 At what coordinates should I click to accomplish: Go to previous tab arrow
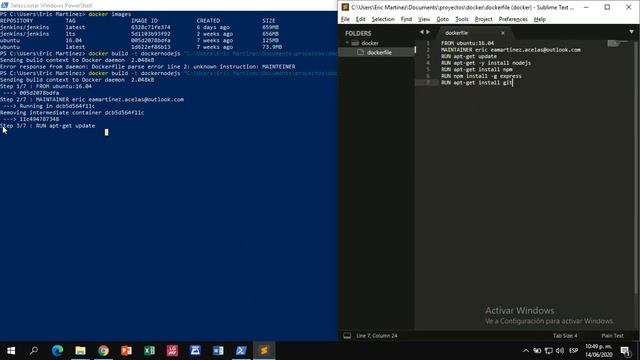click(422, 32)
